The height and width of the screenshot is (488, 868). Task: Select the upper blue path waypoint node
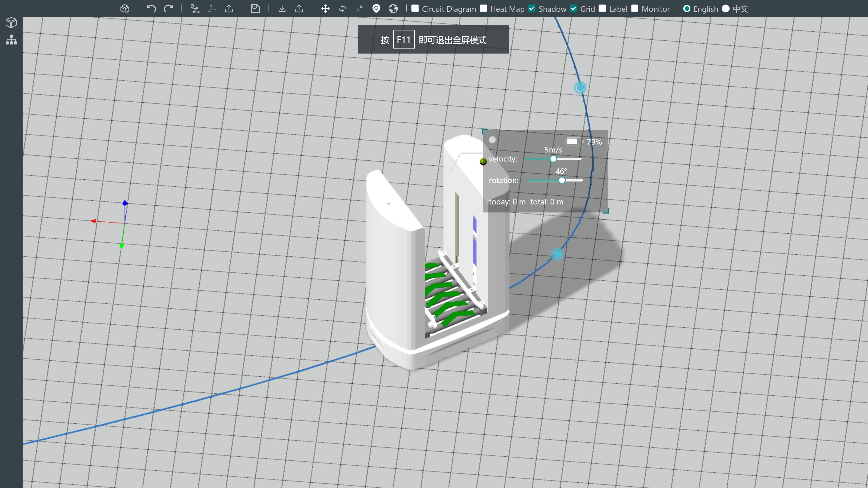click(580, 88)
